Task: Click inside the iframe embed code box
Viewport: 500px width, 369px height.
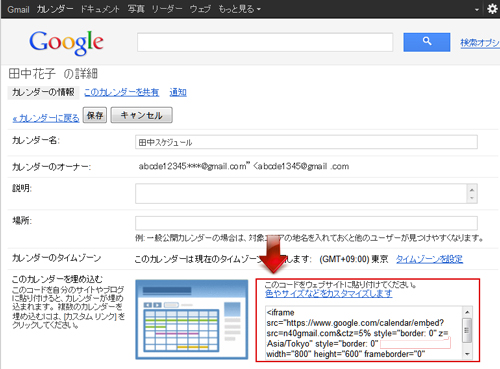Action: click(364, 333)
